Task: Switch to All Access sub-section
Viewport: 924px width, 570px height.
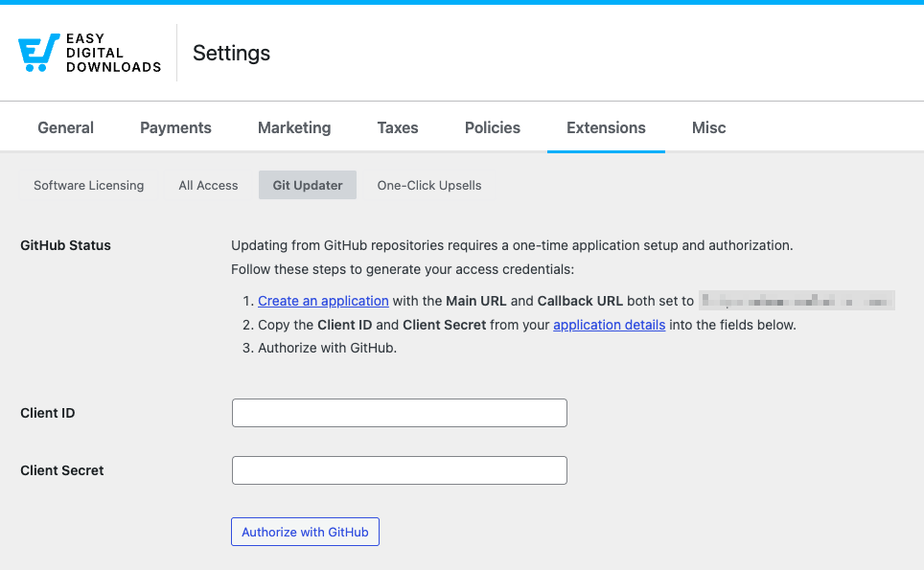Action: click(x=208, y=185)
